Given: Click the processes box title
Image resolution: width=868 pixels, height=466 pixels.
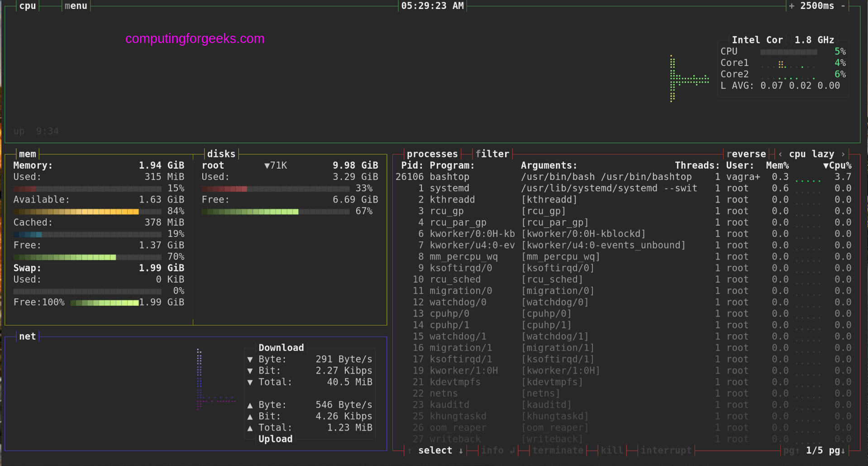Looking at the screenshot, I should click(432, 154).
